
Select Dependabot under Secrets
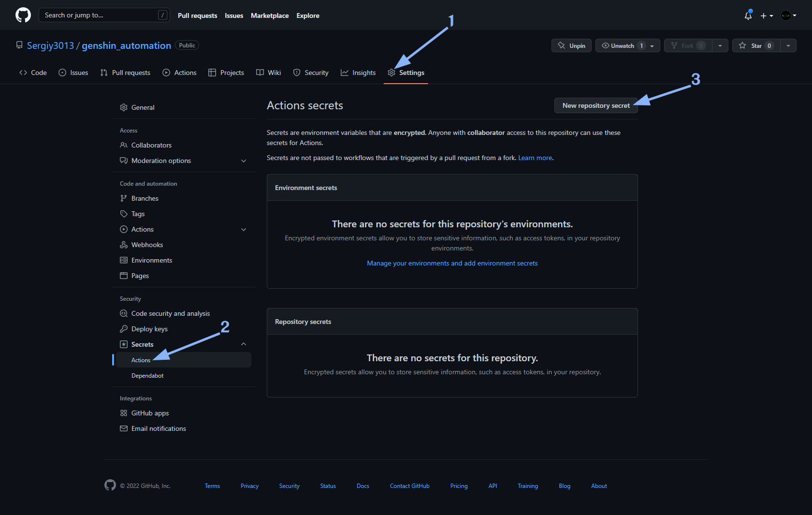click(184, 375)
